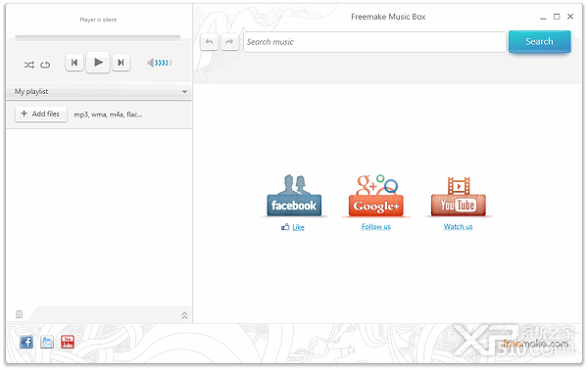Close the Freemake Music Box window

tap(570, 17)
